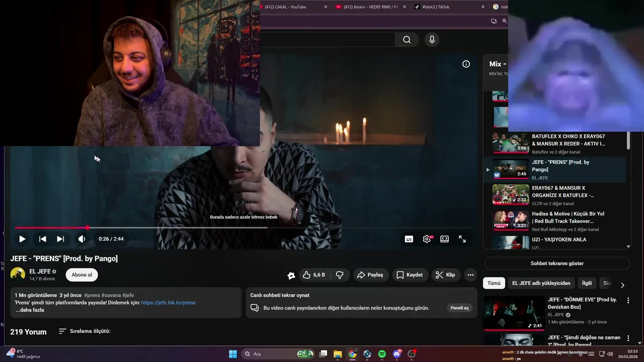Open the Paneli aç chat panel
The width and height of the screenshot is (644, 362).
point(459,308)
